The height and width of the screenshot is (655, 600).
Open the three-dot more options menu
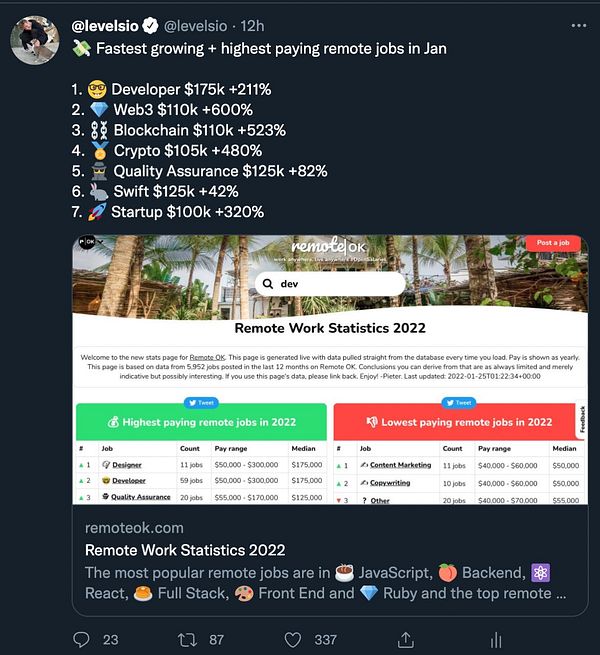579,25
